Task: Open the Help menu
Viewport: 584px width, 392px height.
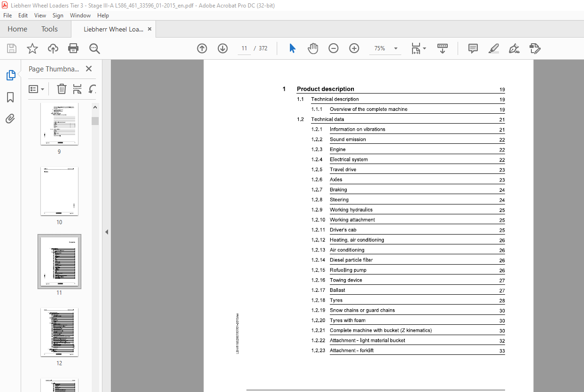Action: coord(103,16)
